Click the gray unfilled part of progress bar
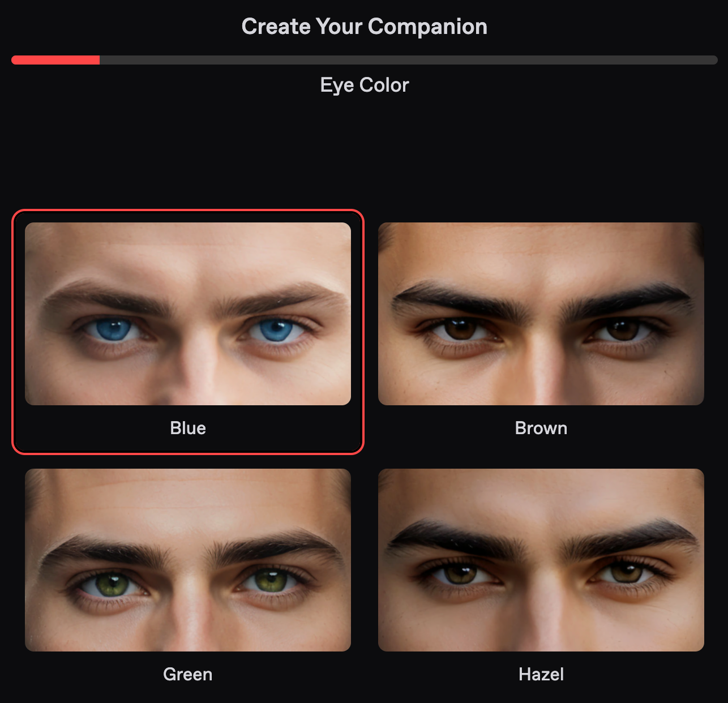728x703 pixels. click(409, 60)
